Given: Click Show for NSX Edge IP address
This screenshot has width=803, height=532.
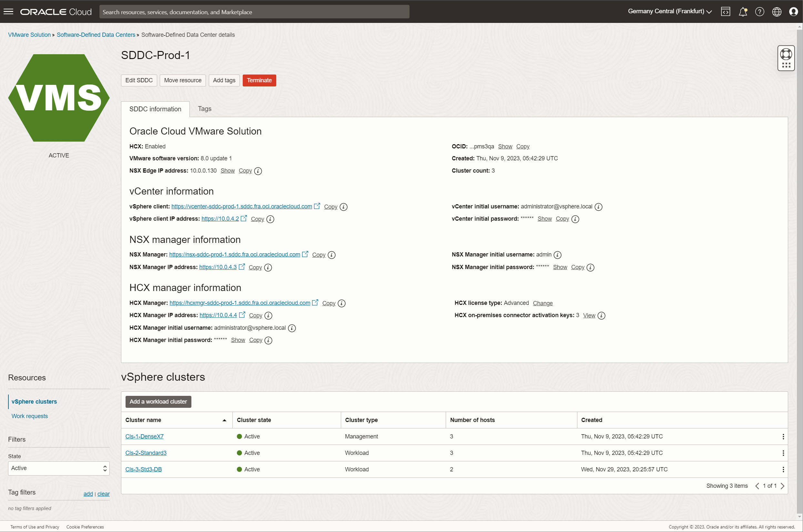Looking at the screenshot, I should pyautogui.click(x=228, y=170).
